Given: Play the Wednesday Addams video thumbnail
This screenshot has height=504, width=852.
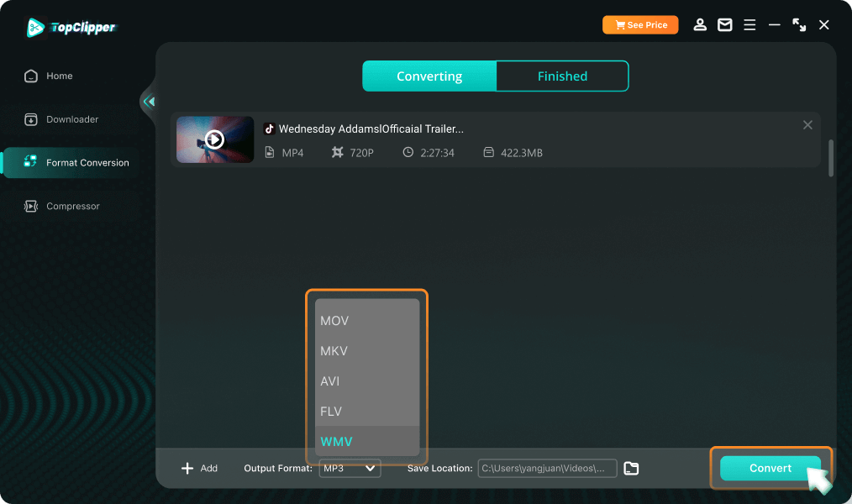Looking at the screenshot, I should 215,139.
